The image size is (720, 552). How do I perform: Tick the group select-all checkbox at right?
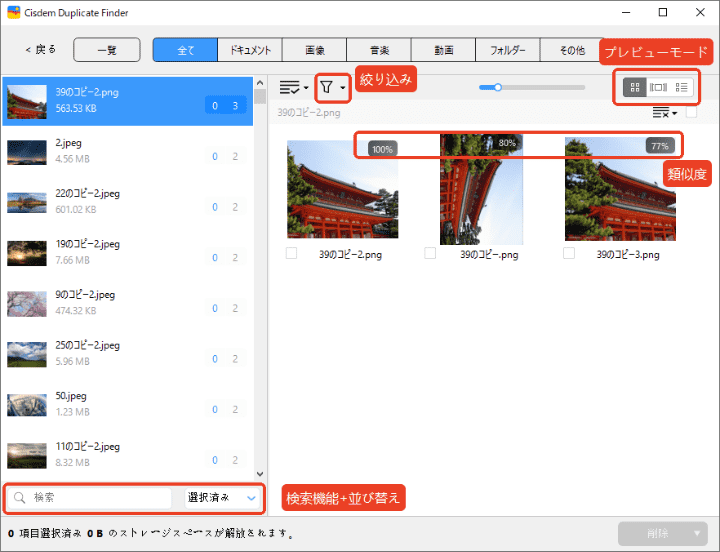pyautogui.click(x=690, y=113)
